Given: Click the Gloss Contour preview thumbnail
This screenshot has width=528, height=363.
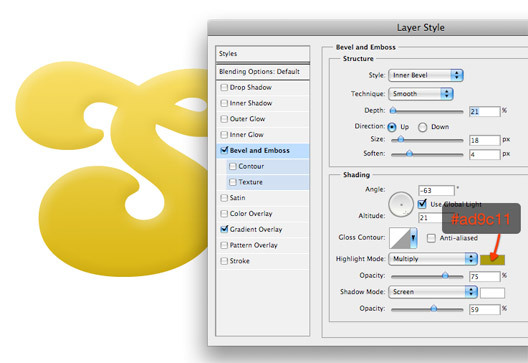Looking at the screenshot, I should click(x=399, y=238).
